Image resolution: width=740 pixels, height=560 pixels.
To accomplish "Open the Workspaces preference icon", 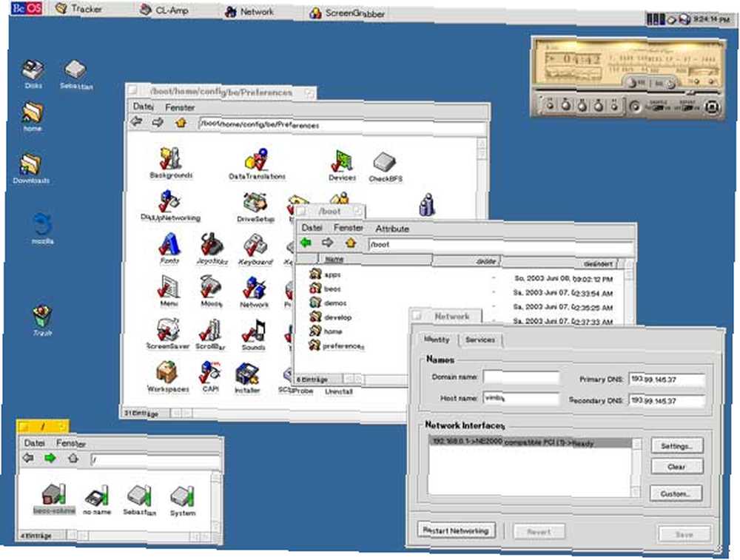I will pyautogui.click(x=167, y=377).
